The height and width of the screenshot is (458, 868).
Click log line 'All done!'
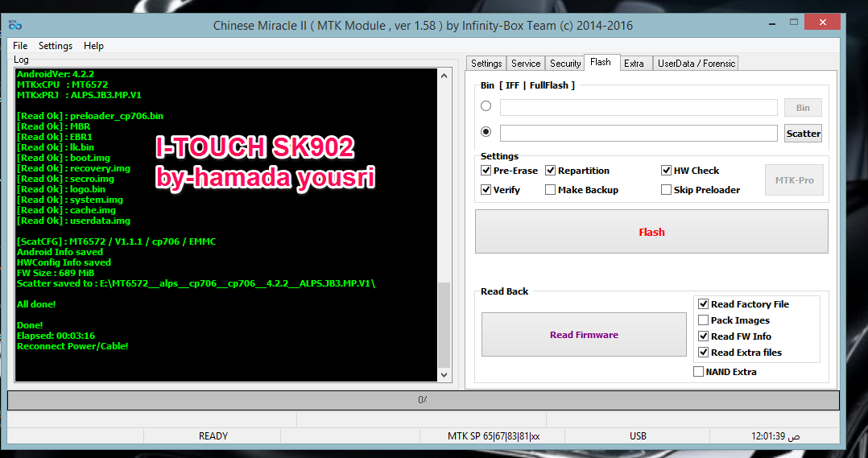pyautogui.click(x=36, y=304)
